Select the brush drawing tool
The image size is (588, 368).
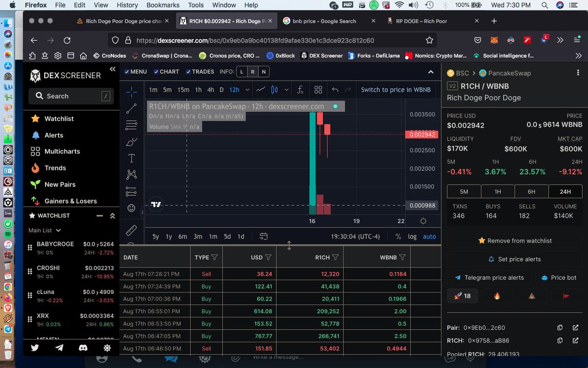(x=131, y=142)
